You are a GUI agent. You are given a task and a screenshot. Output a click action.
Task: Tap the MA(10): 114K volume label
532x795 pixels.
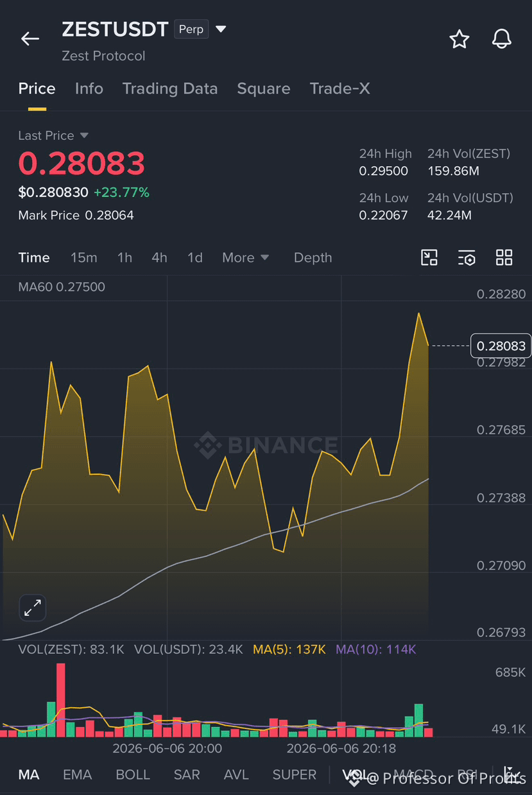coord(376,649)
